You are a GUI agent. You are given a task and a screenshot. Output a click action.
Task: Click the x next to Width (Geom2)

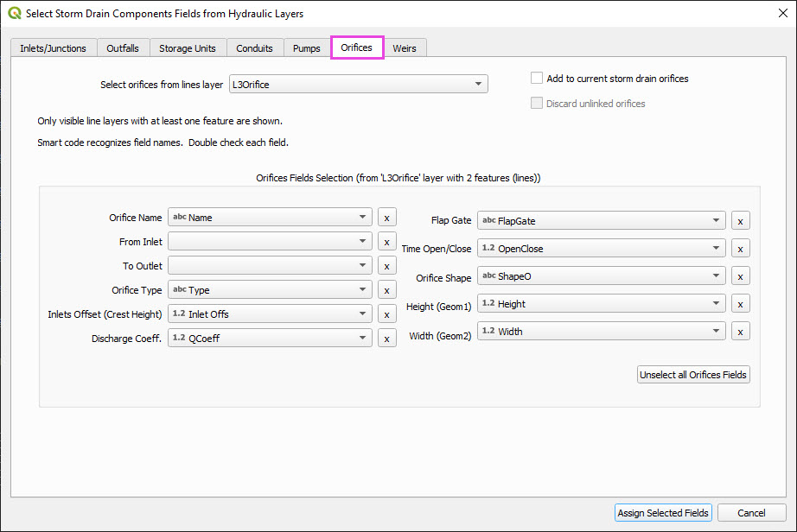(740, 332)
